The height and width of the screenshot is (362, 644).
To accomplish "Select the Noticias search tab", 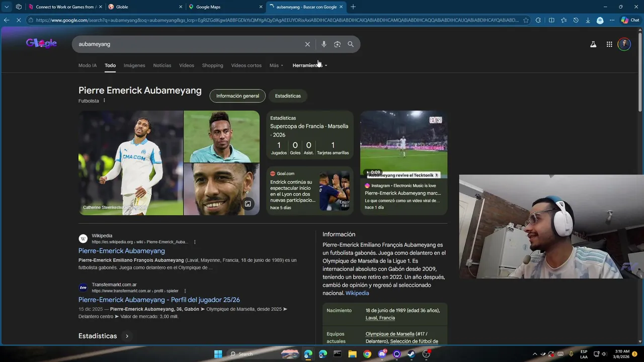I will click(x=162, y=65).
